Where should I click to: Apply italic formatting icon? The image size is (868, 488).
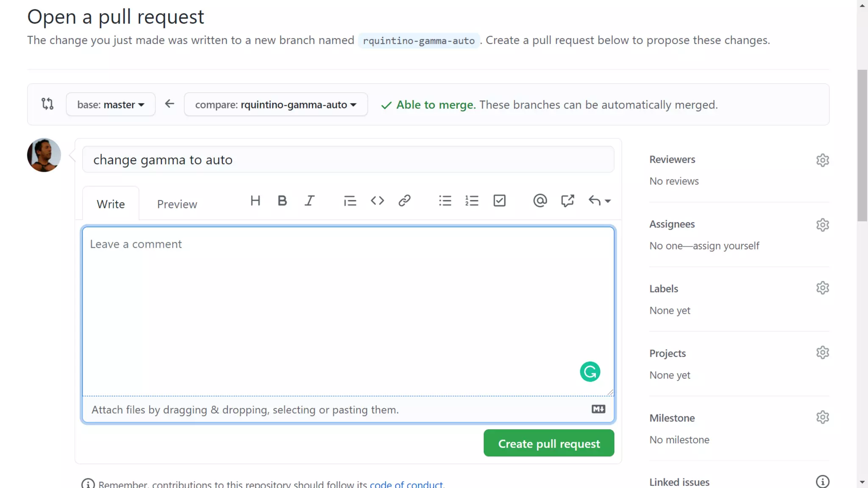pos(309,201)
